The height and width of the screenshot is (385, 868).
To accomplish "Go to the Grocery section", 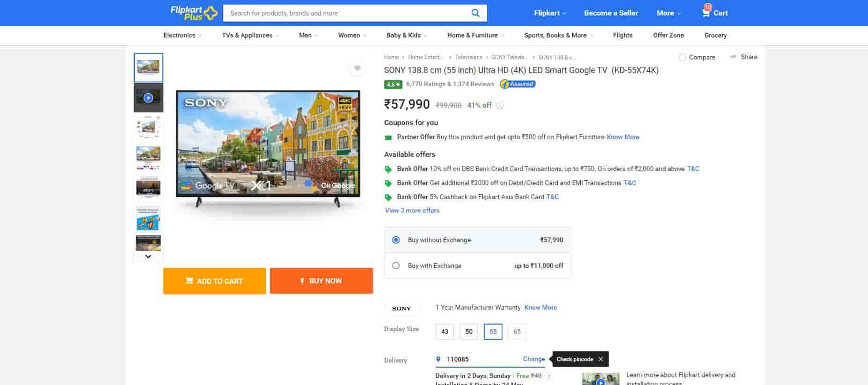I will pos(715,36).
